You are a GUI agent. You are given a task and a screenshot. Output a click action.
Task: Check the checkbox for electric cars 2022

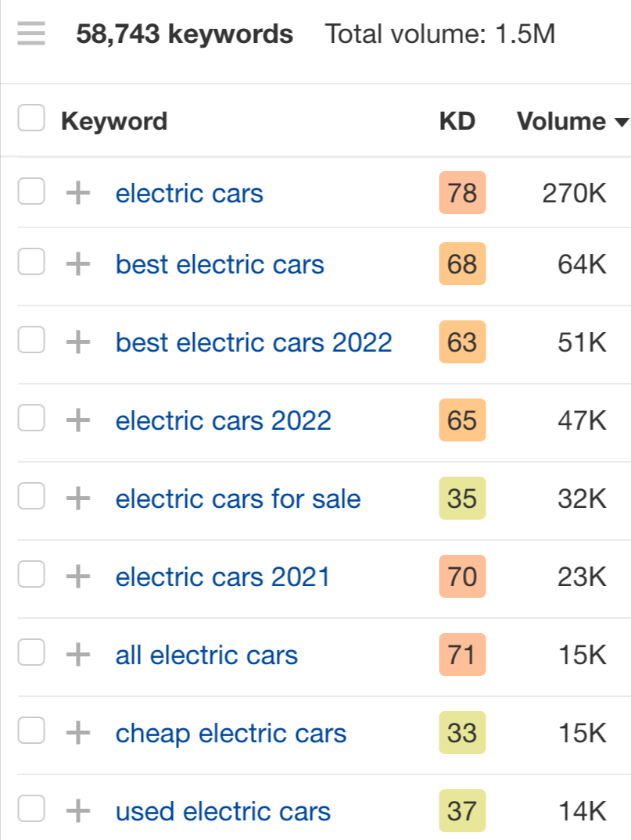30,420
